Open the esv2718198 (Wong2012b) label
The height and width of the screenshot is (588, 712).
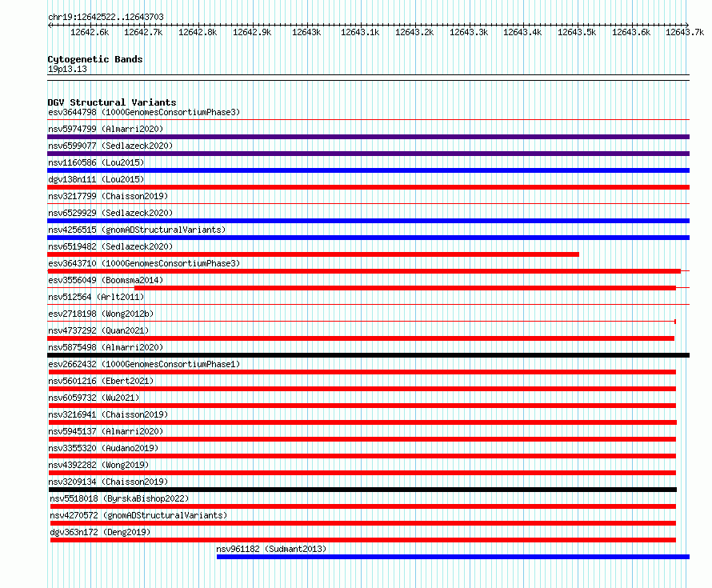click(x=101, y=314)
